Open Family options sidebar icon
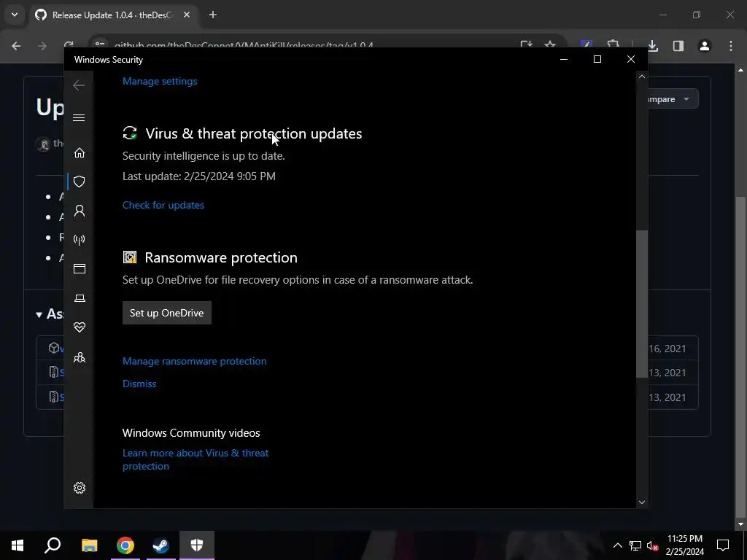The height and width of the screenshot is (560, 747). [x=80, y=357]
